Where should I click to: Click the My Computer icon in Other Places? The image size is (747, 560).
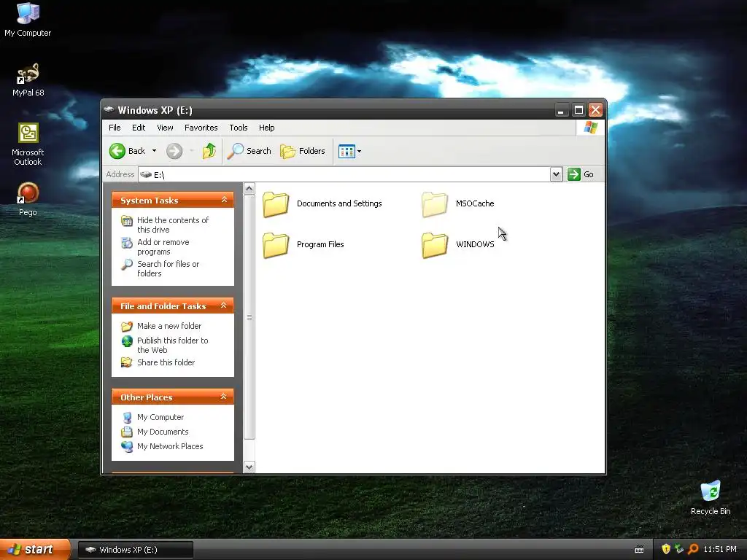127,418
